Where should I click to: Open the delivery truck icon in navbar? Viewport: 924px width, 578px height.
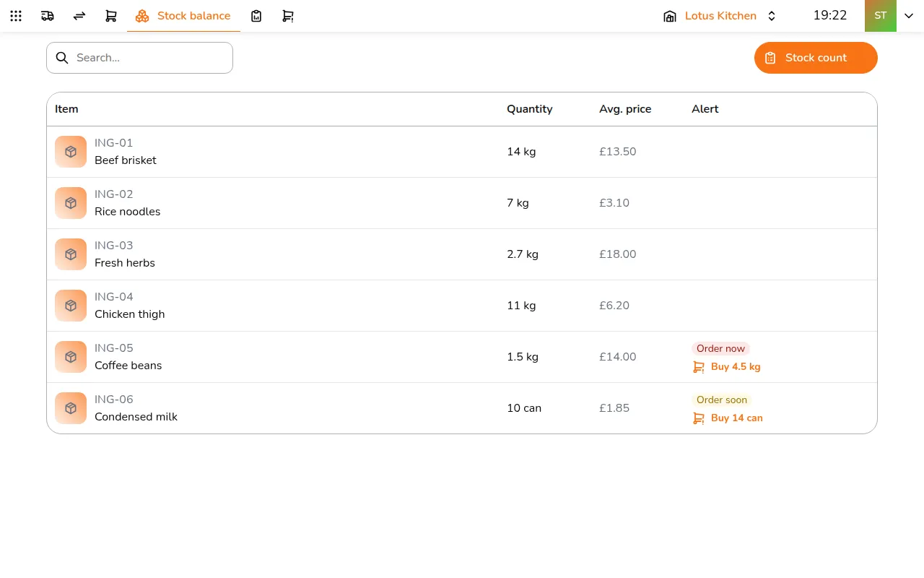pyautogui.click(x=48, y=16)
